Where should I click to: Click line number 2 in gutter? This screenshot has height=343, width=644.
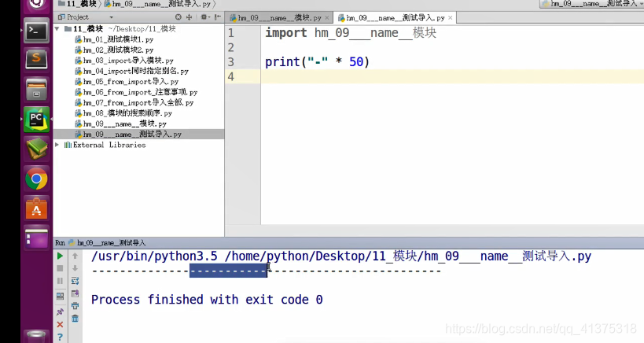point(231,48)
